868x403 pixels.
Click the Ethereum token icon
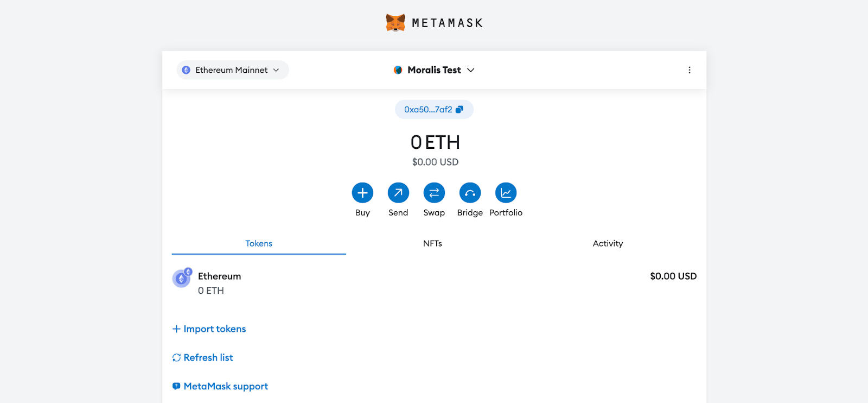(x=181, y=279)
